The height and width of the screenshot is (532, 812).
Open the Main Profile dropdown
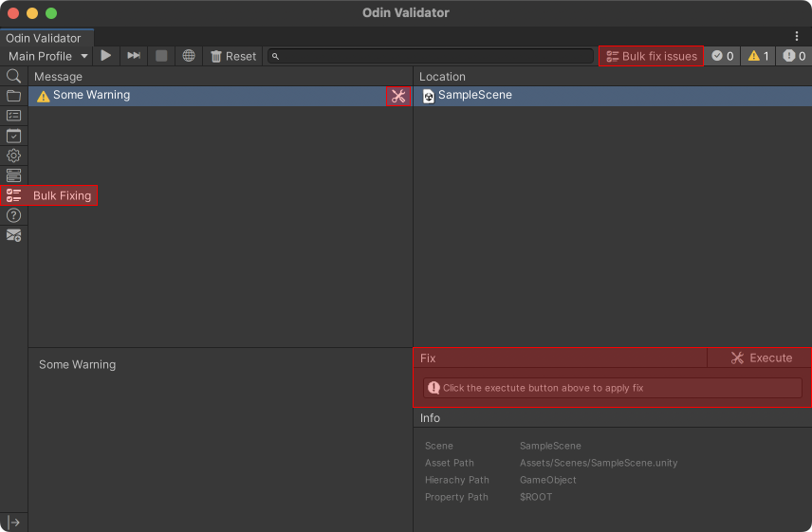click(47, 56)
